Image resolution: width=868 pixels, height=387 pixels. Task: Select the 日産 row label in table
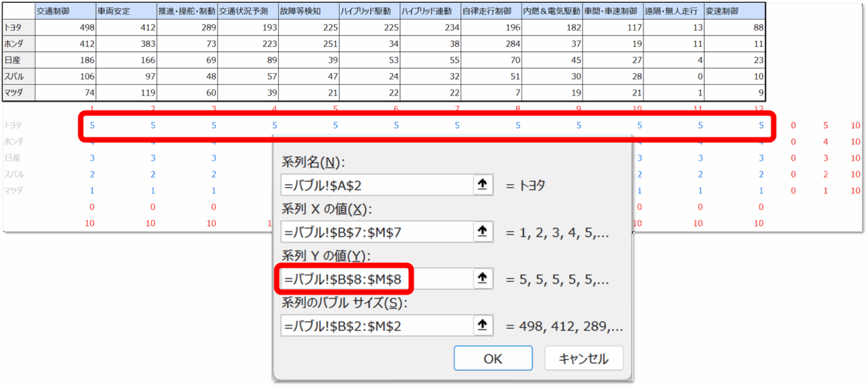19,60
